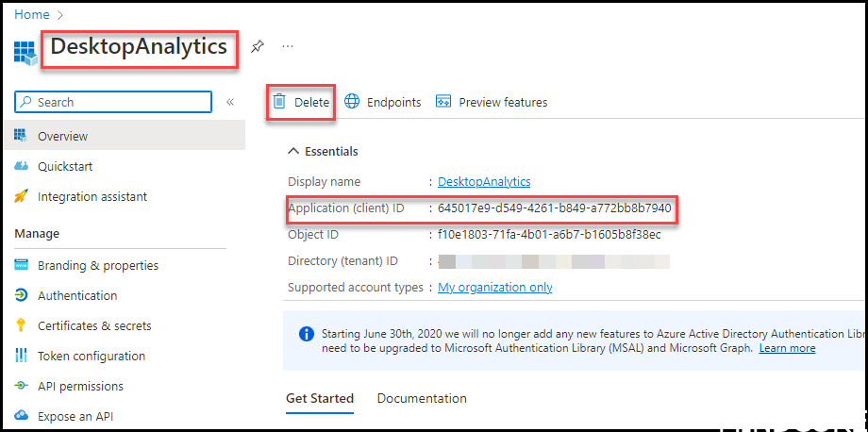Select Overview in the sidebar

(x=125, y=136)
